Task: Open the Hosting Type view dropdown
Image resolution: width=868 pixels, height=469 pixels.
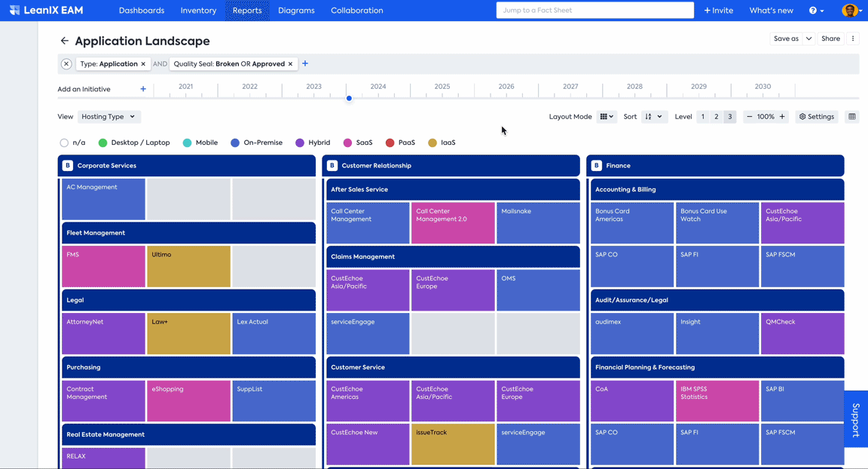Action: [108, 117]
